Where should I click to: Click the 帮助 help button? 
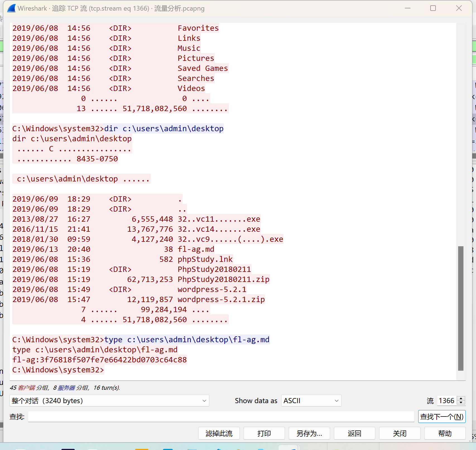click(445, 433)
